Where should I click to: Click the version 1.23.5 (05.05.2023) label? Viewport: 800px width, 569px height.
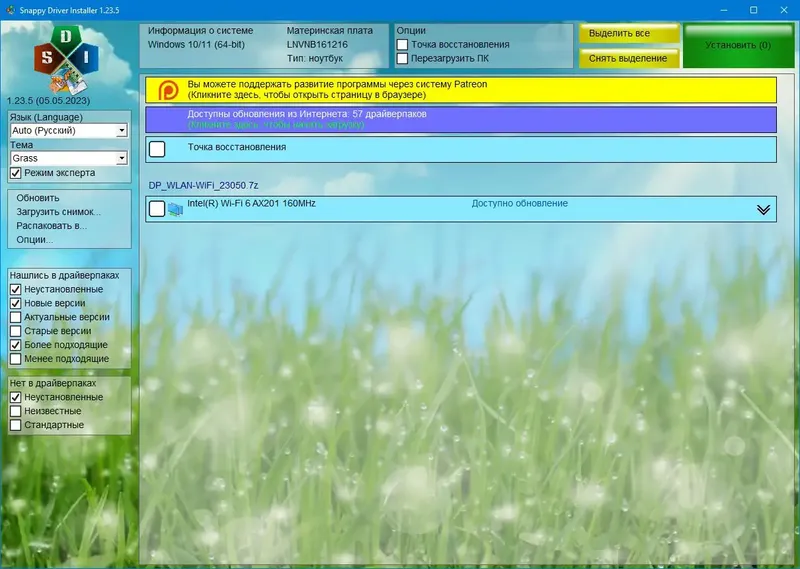[48, 101]
